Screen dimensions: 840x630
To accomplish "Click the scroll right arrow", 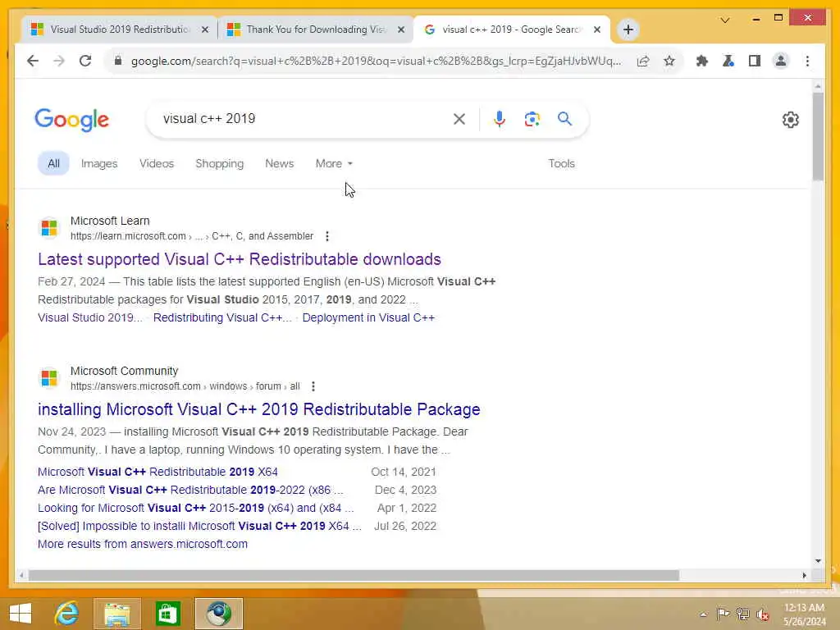I will [x=804, y=575].
